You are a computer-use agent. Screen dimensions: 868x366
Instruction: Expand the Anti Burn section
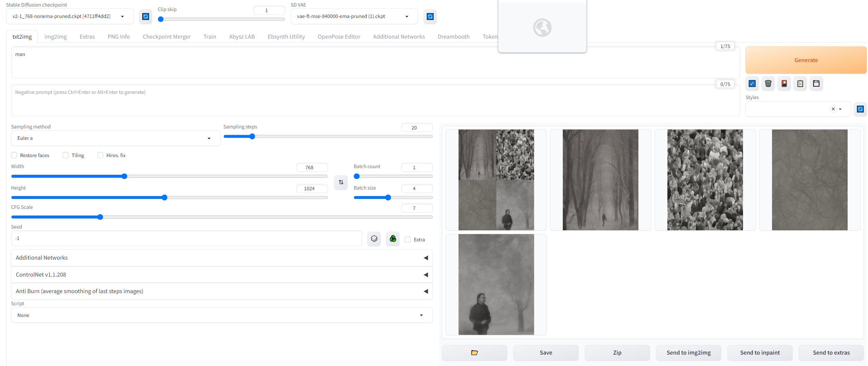[222, 291]
